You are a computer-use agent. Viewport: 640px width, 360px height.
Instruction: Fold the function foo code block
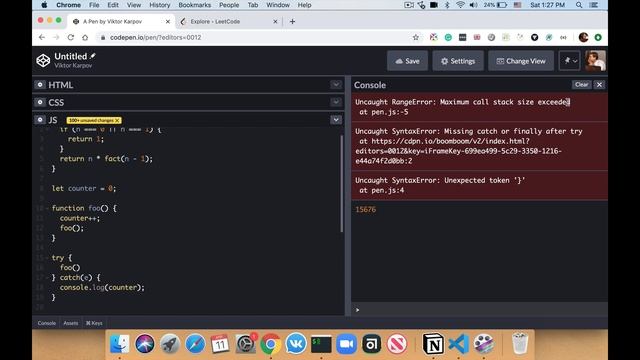coord(47,209)
